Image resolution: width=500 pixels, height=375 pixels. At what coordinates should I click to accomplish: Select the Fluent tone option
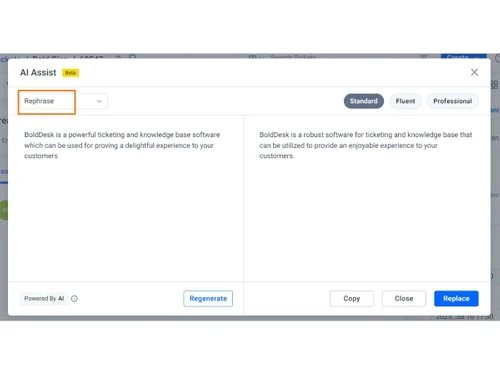click(x=405, y=101)
